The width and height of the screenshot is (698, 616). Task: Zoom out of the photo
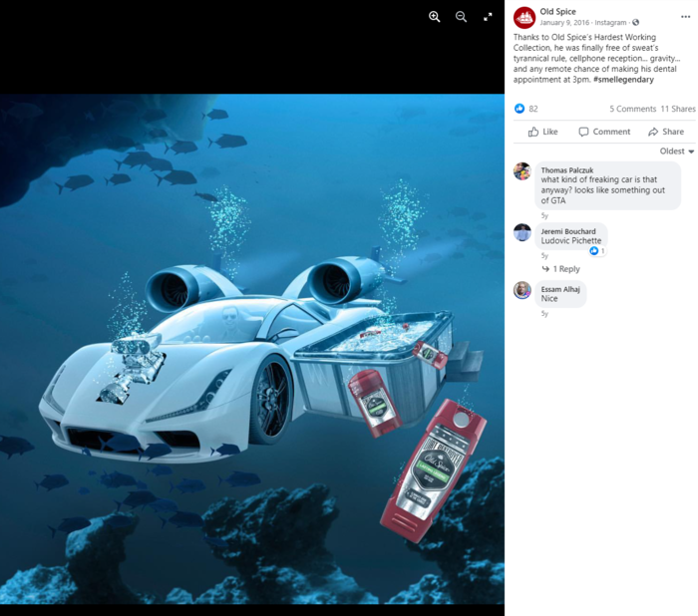pyautogui.click(x=461, y=17)
